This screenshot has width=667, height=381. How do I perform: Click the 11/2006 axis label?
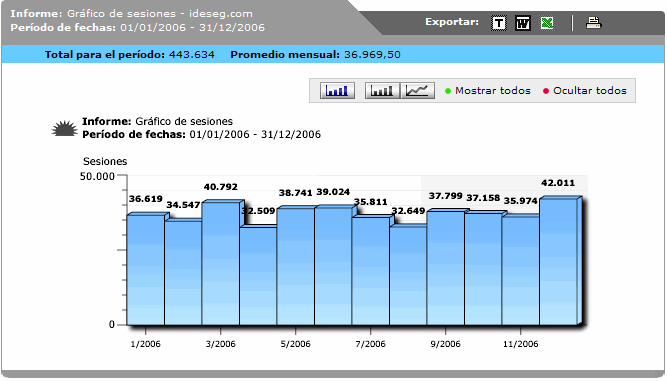click(x=520, y=344)
